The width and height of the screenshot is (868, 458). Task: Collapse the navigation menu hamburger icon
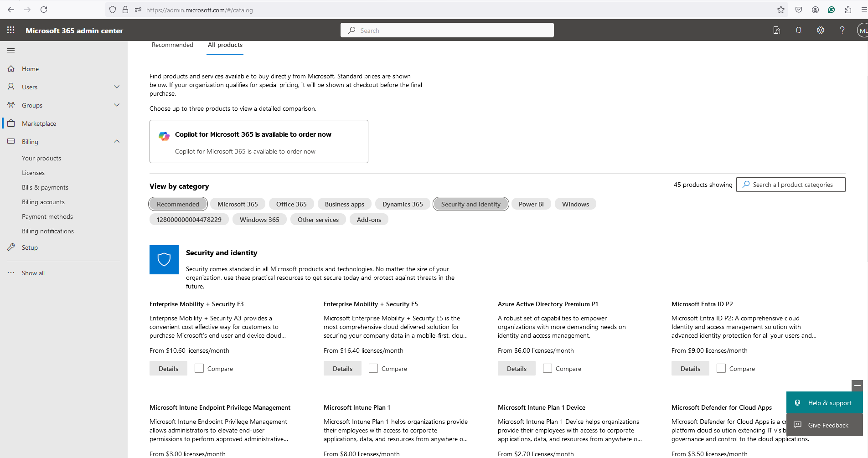pyautogui.click(x=11, y=50)
